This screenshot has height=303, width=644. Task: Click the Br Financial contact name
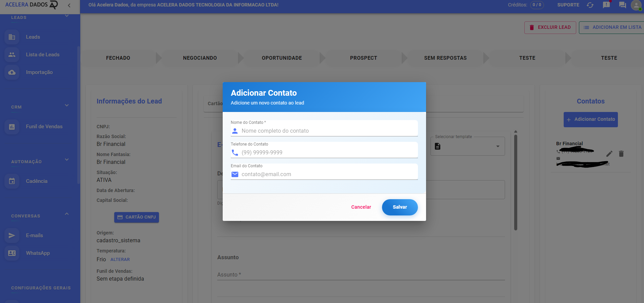[x=569, y=144]
